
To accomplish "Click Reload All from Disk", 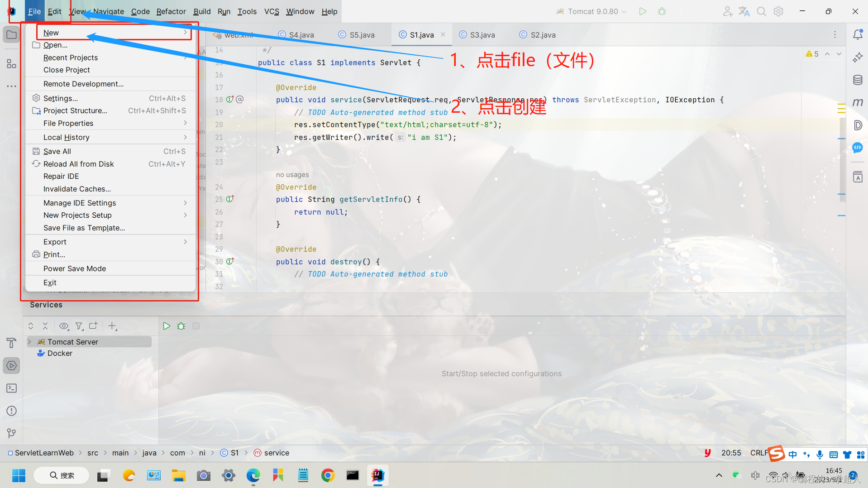I will [110, 164].
